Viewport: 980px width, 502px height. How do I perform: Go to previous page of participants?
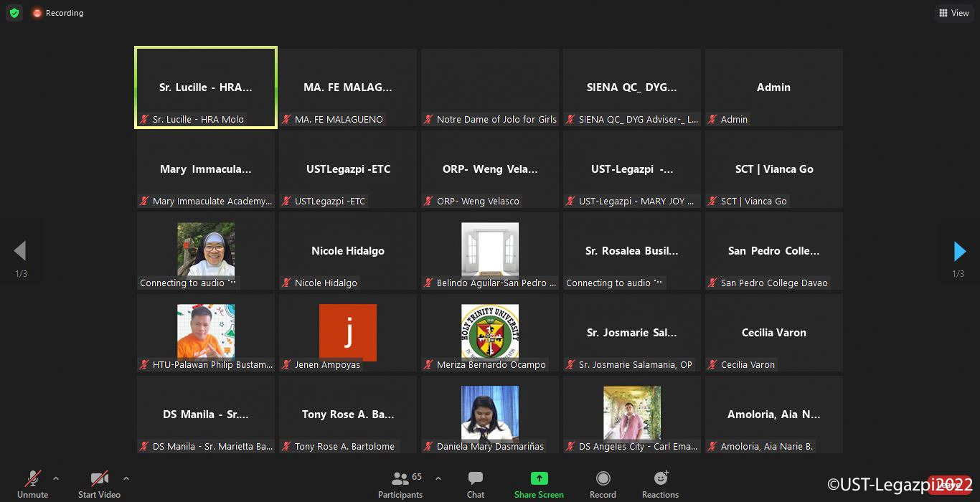(20, 251)
